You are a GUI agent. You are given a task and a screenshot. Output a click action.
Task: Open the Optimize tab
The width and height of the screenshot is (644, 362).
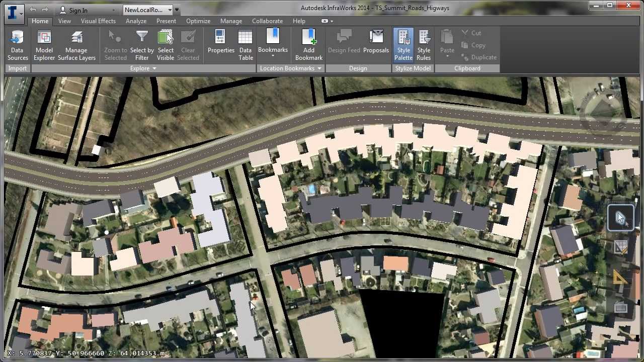click(x=198, y=21)
